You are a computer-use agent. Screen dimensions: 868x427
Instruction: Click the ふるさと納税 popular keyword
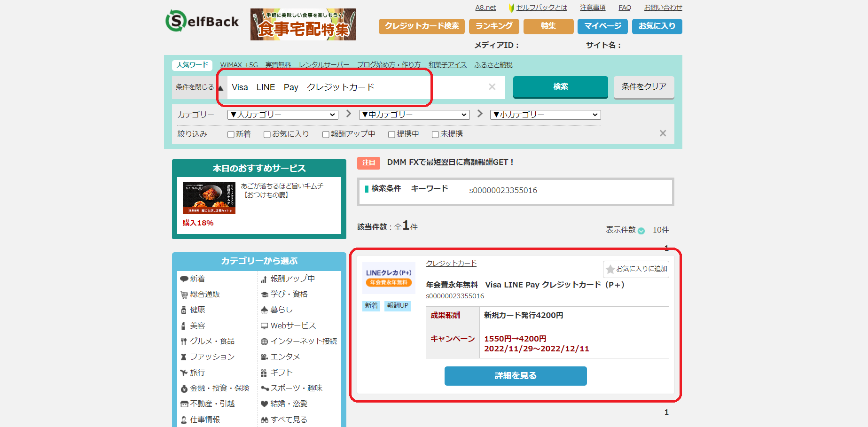point(493,65)
